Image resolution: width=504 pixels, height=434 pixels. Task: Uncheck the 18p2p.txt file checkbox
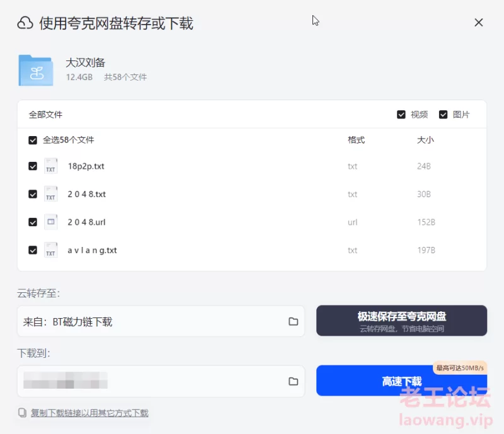coord(33,166)
